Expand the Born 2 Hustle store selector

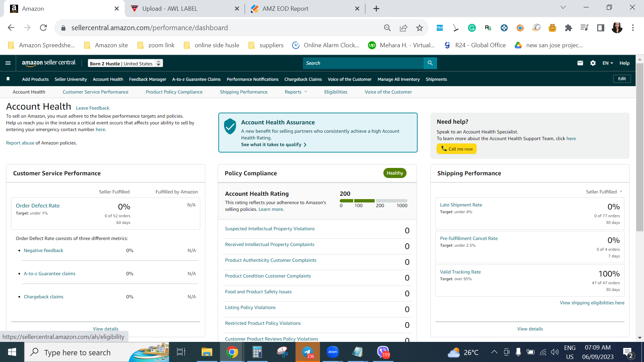click(125, 63)
